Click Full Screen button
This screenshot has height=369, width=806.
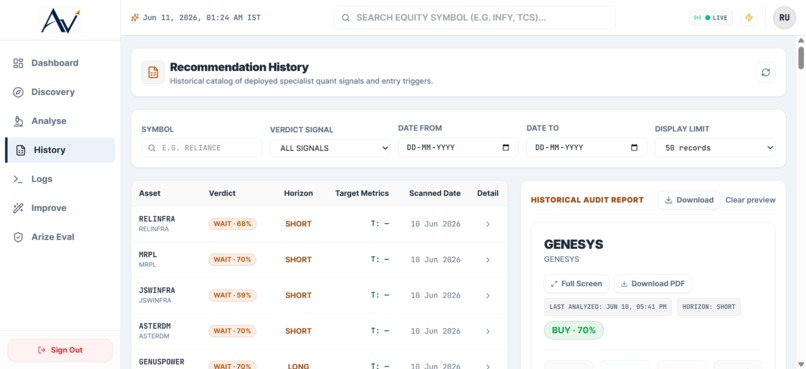coord(576,284)
